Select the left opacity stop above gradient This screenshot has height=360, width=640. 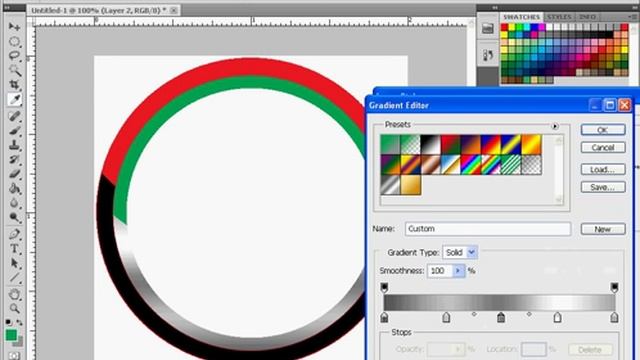click(x=384, y=287)
